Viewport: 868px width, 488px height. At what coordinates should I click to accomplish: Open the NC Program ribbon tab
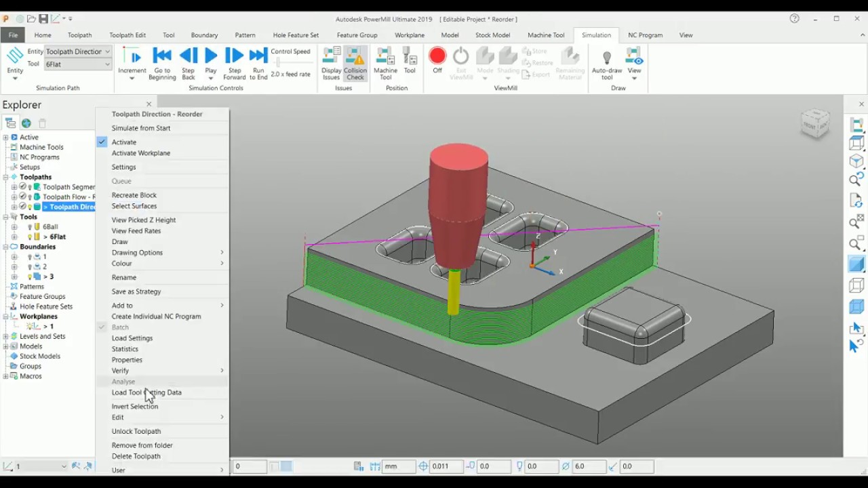pyautogui.click(x=646, y=35)
